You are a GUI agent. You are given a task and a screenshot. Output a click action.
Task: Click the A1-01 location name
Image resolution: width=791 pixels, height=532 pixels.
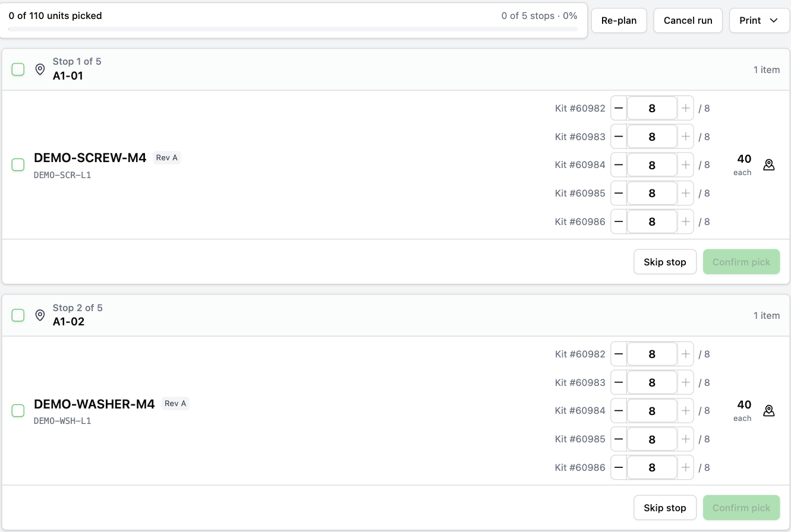[x=68, y=76]
